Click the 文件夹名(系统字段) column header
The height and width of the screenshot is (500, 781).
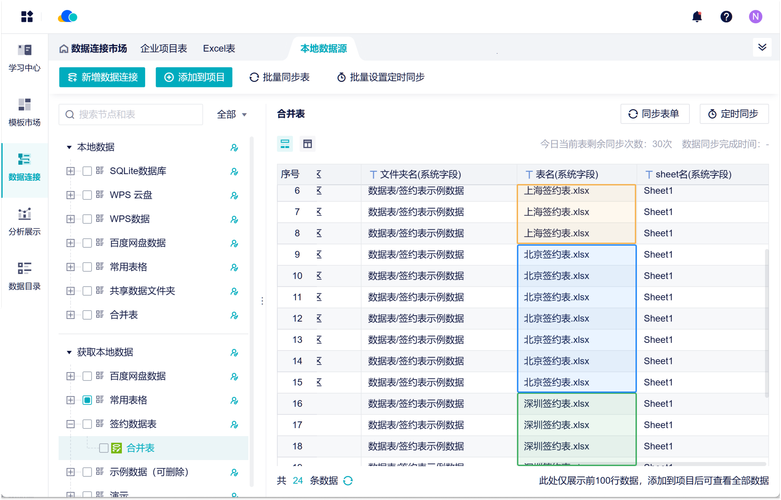[439, 174]
